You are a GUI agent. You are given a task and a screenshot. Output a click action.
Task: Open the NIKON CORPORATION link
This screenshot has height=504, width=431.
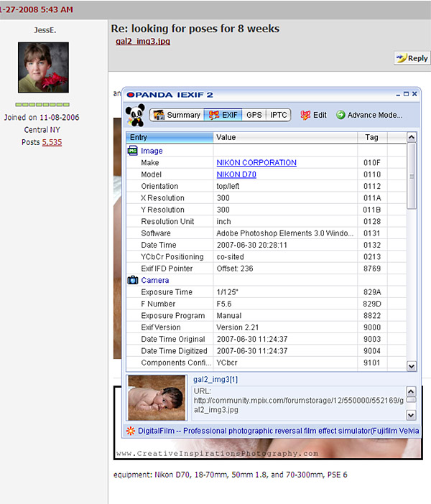pyautogui.click(x=256, y=162)
